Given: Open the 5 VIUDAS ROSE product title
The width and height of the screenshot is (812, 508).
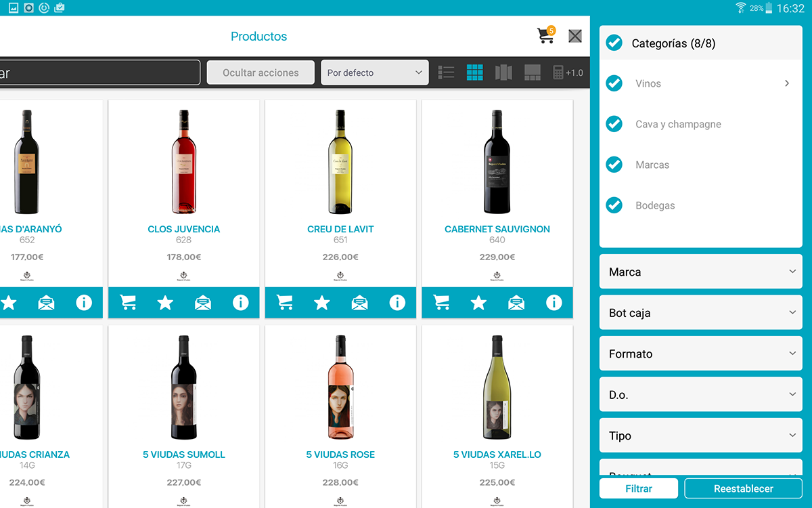Looking at the screenshot, I should click(340, 454).
